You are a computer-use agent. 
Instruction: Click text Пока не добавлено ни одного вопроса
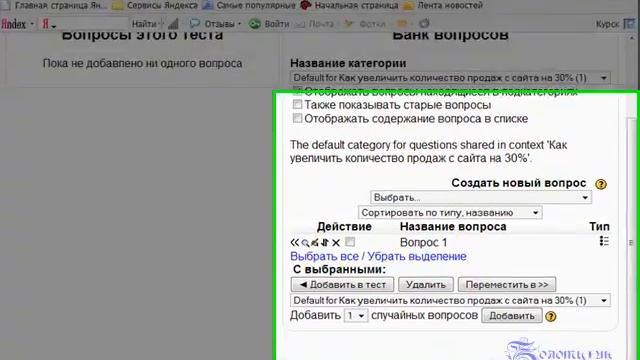pos(142,64)
